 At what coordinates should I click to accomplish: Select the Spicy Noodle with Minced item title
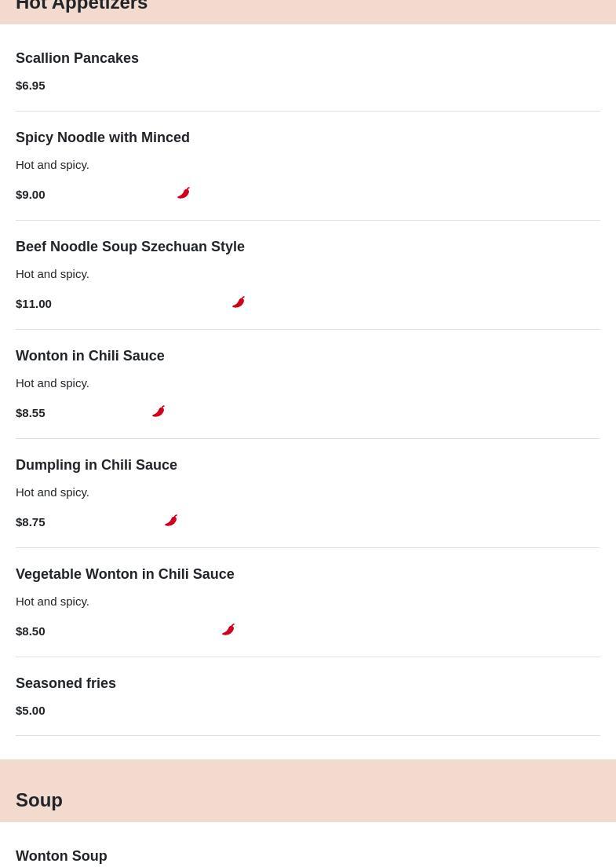(103, 137)
